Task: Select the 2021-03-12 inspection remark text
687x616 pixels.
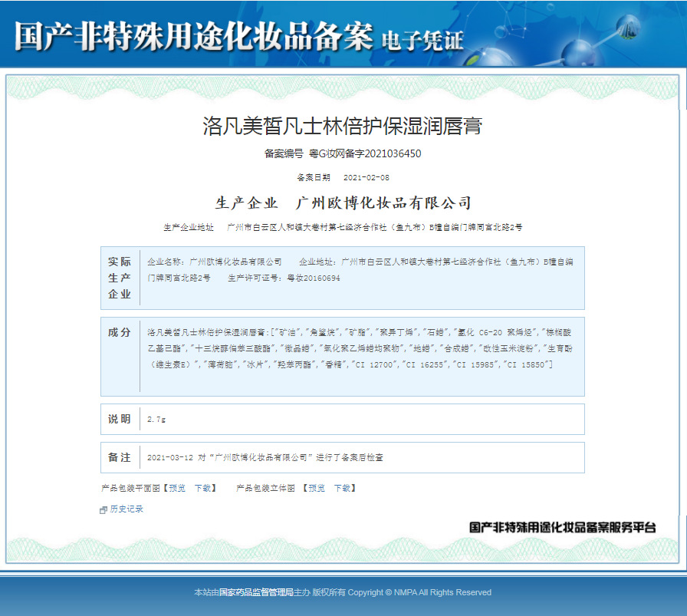Action: click(265, 457)
